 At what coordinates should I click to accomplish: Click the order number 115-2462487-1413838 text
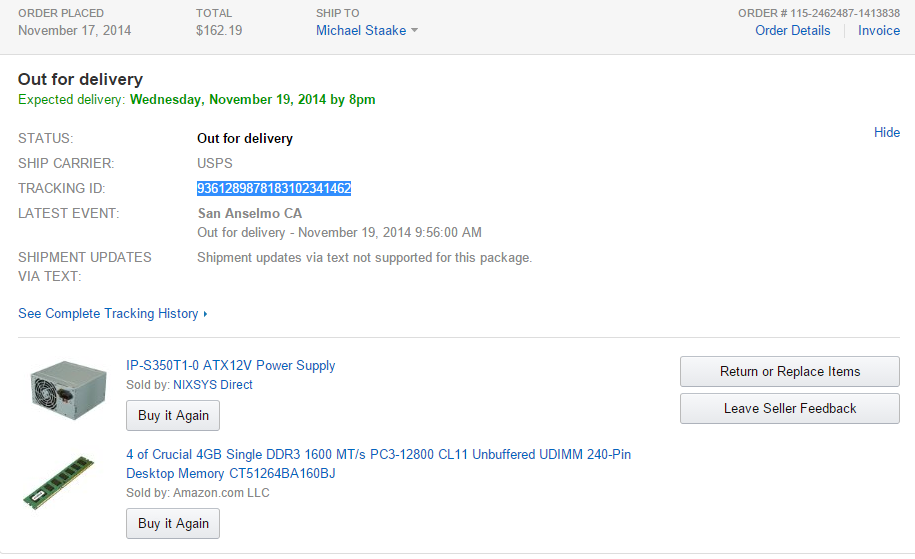[818, 13]
